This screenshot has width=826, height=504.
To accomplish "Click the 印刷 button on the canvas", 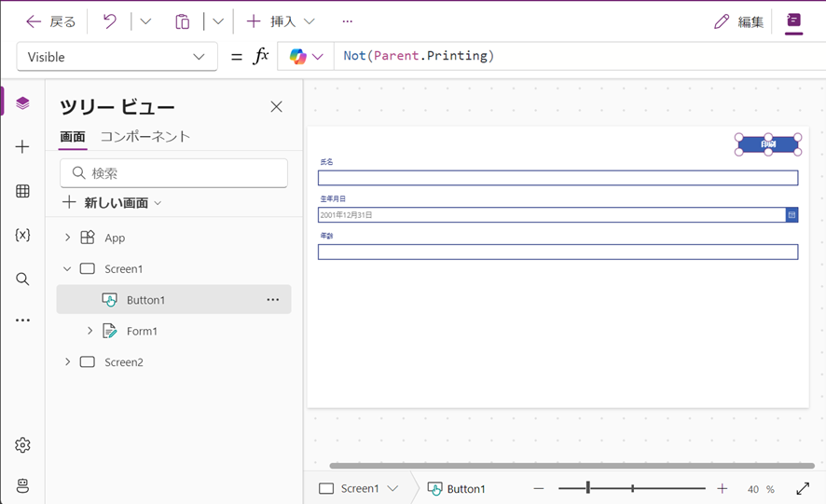I will tap(768, 143).
